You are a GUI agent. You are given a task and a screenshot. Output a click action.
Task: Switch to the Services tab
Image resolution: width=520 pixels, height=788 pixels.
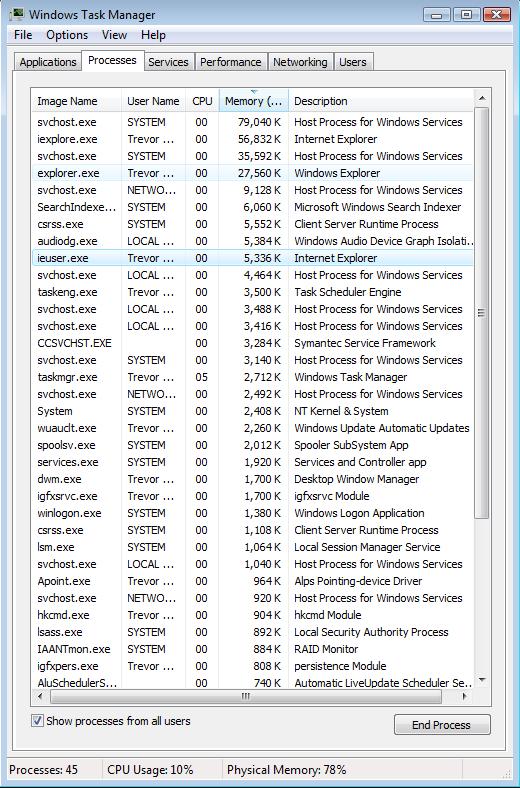(x=168, y=62)
